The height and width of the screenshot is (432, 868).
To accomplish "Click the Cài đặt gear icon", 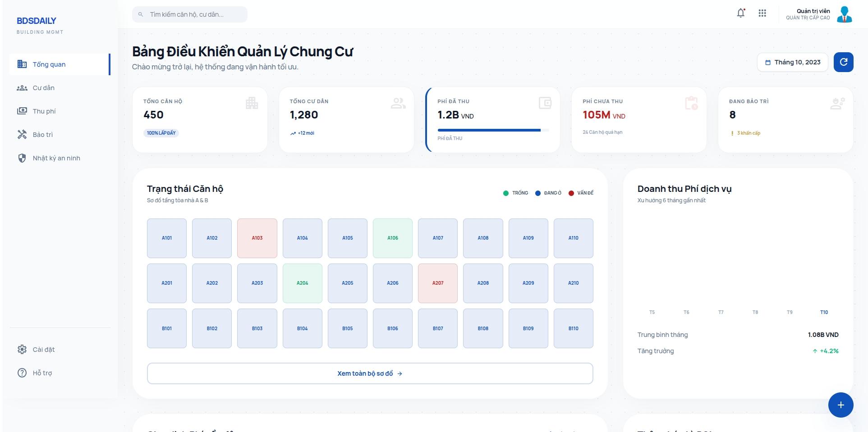I will click(x=22, y=350).
